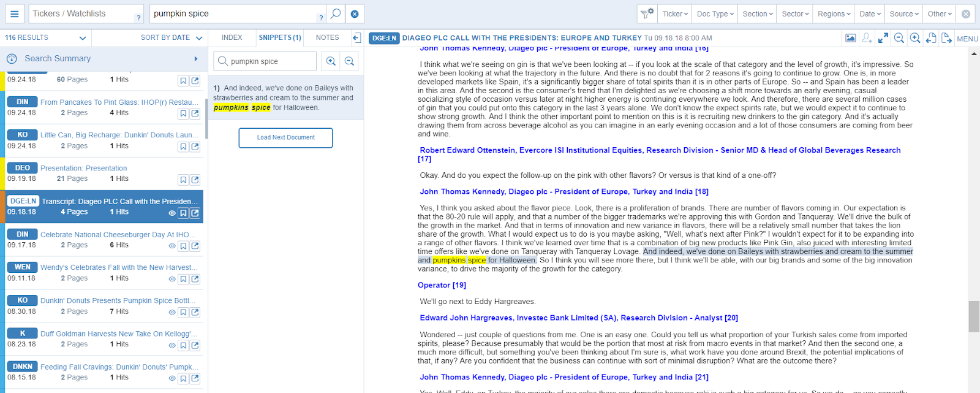Toggle eye icon on Diageo PLC transcript row
980x393 pixels.
click(x=172, y=213)
